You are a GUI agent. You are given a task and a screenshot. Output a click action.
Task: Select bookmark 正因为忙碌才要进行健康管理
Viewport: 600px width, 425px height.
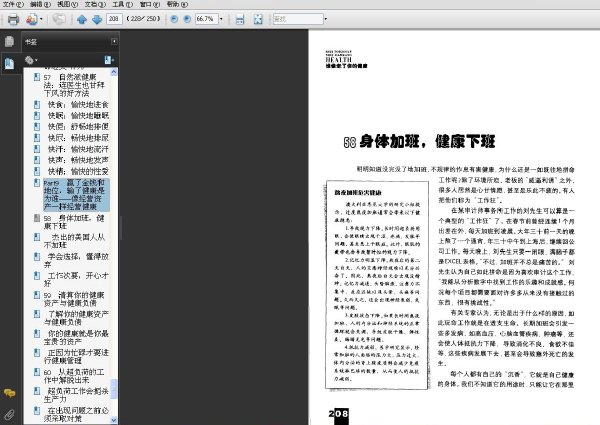click(x=76, y=357)
